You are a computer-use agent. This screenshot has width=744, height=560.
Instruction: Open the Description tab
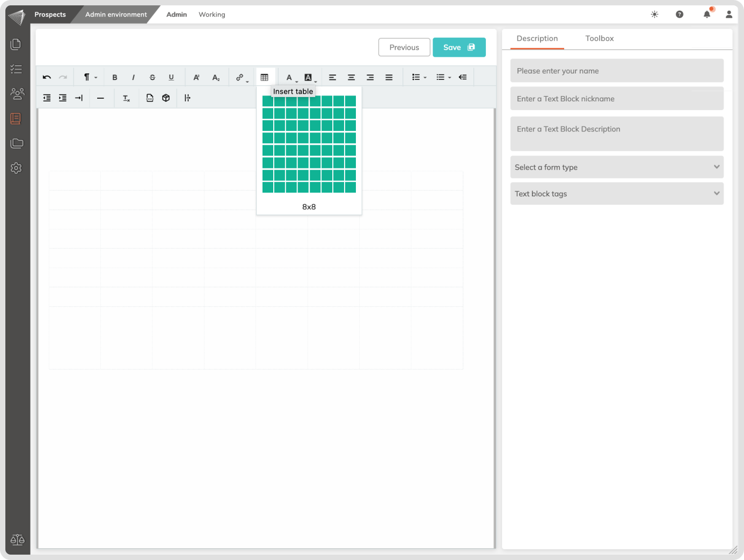tap(537, 39)
